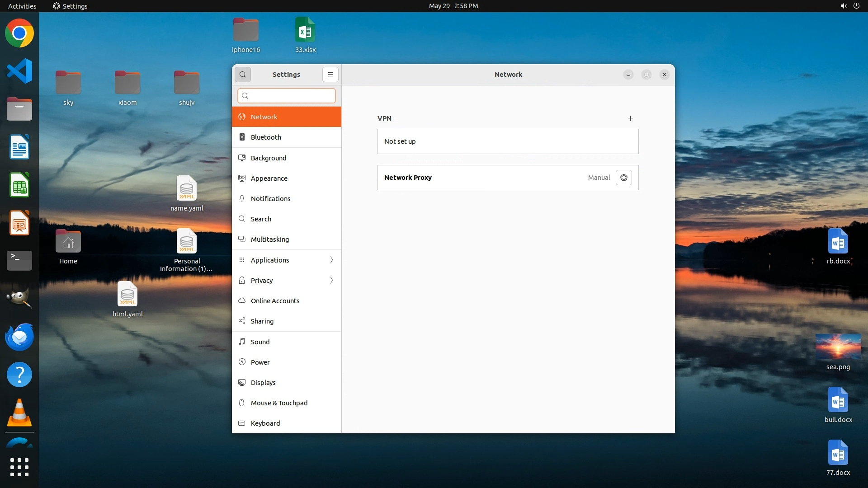Screen dimensions: 868x488
Task: Select the sea.png desktop thumbnail
Action: [838, 347]
